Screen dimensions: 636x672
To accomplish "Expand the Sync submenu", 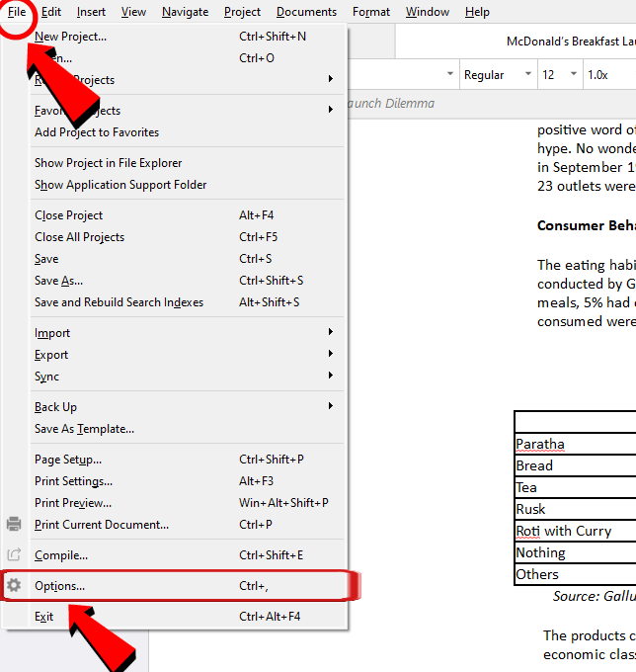I will click(x=188, y=377).
